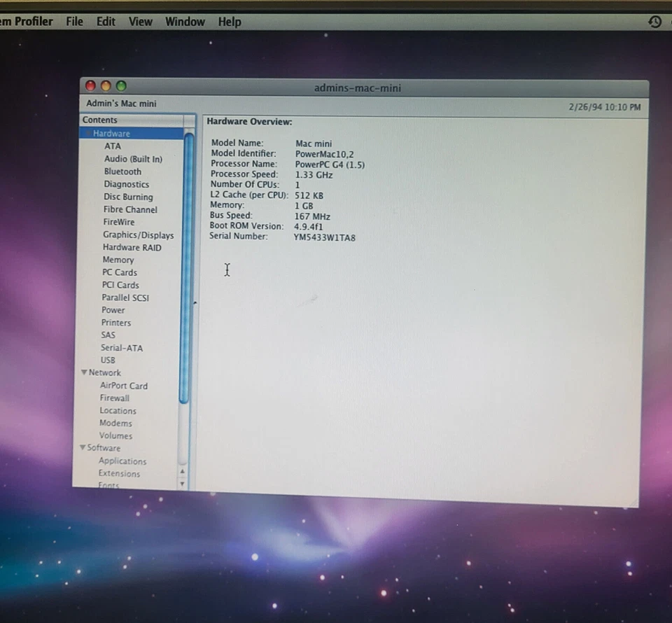Open the Graphics/Displays section
This screenshot has height=623, width=672.
tap(138, 234)
